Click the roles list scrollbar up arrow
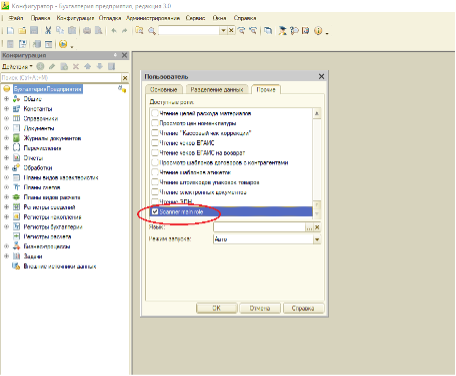Screen dimensions: 456x376 pos(317,113)
